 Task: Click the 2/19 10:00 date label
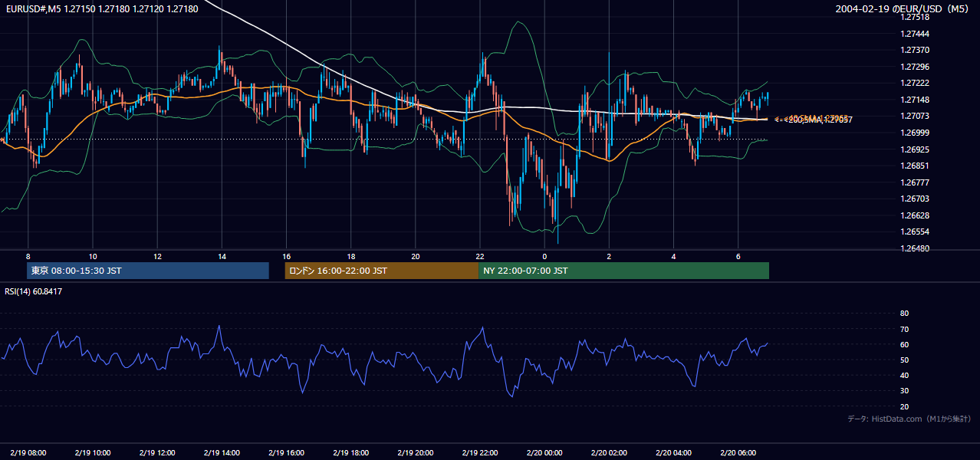(92, 453)
